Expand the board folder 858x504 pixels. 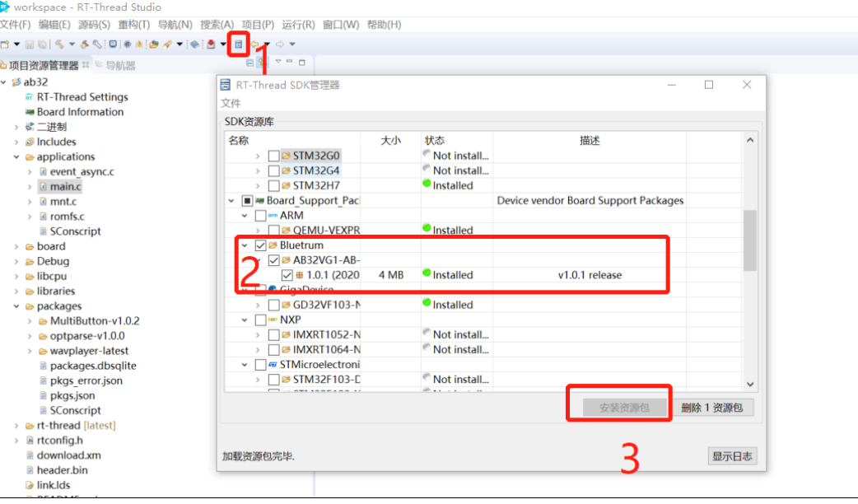16,246
